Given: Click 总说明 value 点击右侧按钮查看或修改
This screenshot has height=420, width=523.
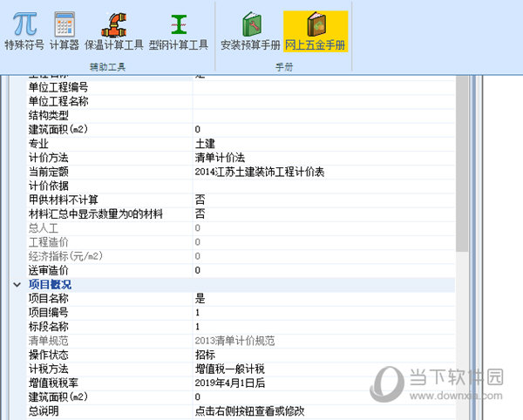Looking at the screenshot, I should (324, 411).
